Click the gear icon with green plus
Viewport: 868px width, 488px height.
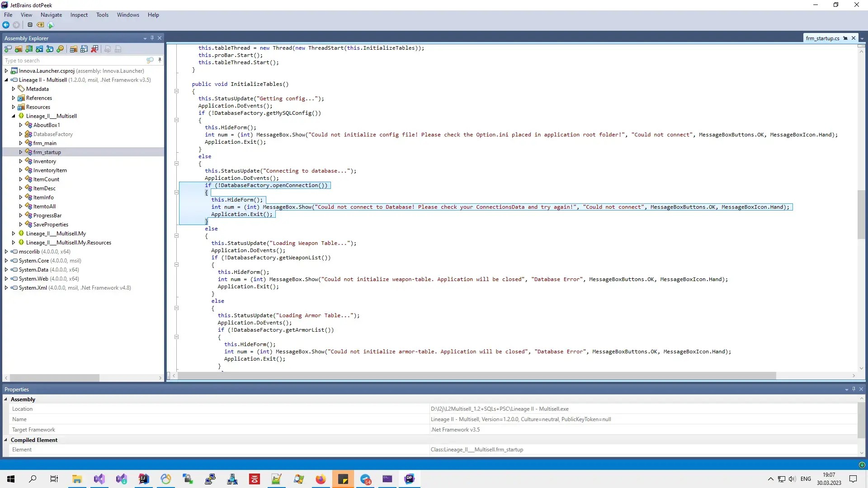(60, 49)
